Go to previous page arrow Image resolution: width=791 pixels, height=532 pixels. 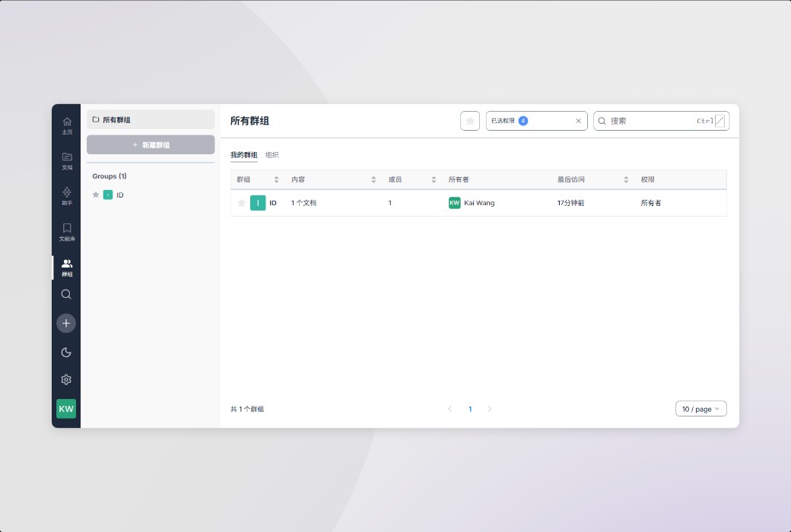[x=450, y=409]
